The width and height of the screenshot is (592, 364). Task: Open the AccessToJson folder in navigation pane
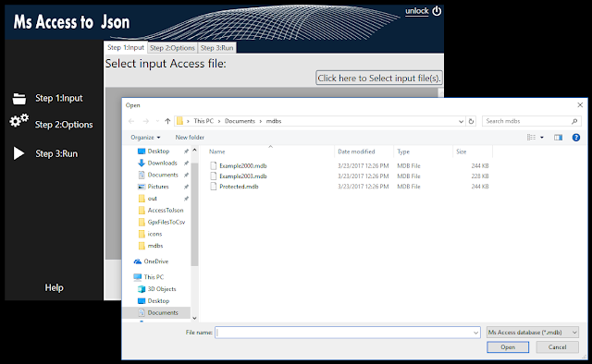[x=166, y=210]
